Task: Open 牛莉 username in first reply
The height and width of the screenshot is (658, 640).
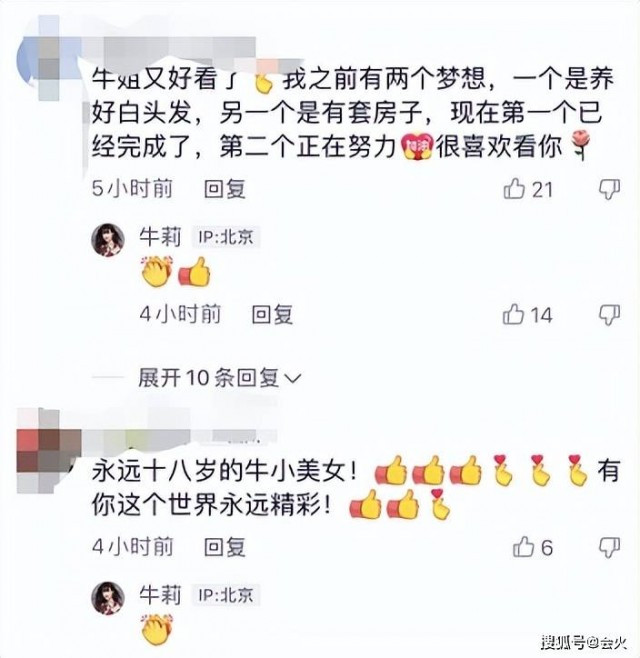Action: (160, 237)
